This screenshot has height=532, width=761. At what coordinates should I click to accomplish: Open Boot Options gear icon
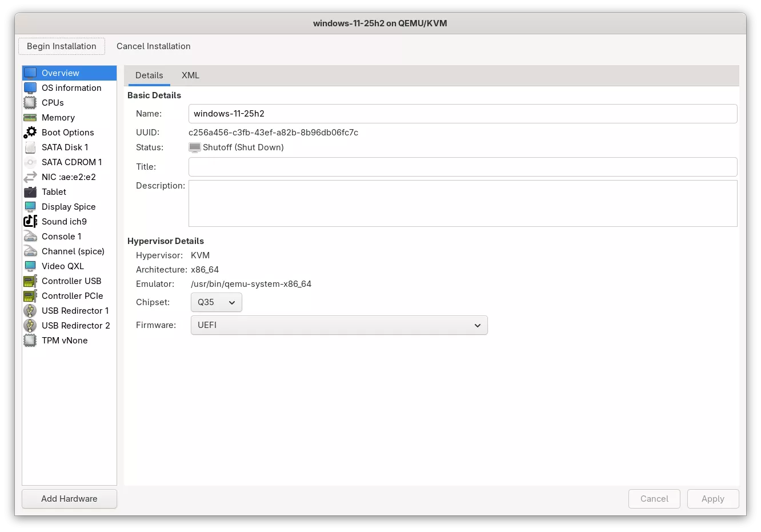pos(30,133)
